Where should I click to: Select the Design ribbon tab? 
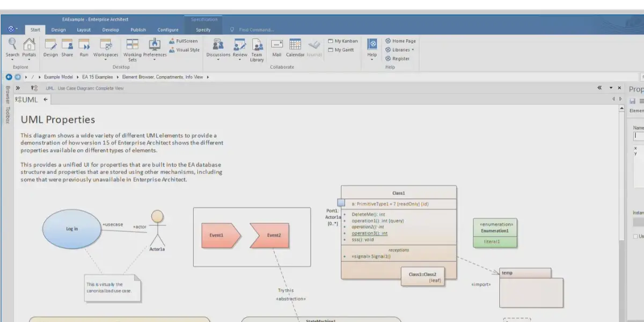(x=58, y=30)
